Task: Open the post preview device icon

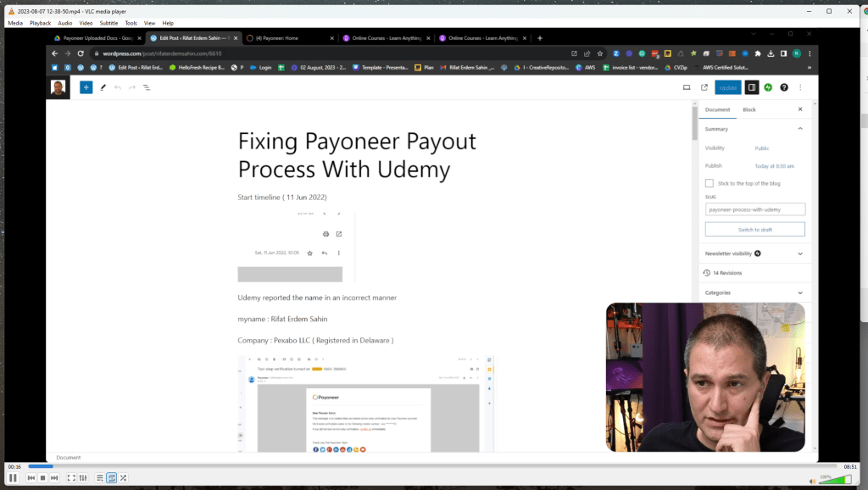Action: click(687, 87)
